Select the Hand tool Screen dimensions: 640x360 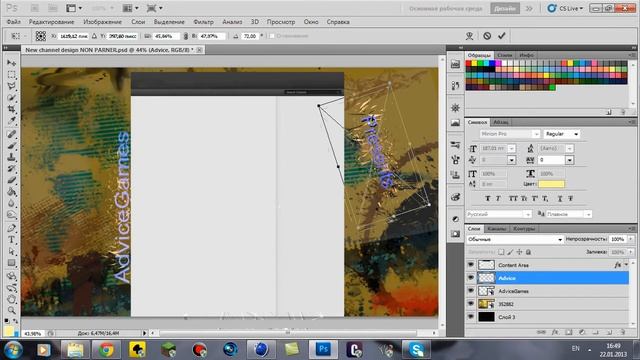pos(11,299)
